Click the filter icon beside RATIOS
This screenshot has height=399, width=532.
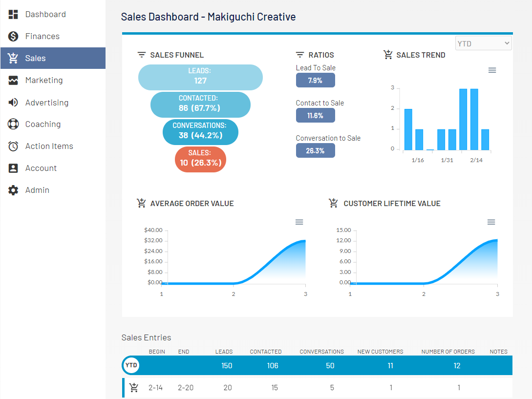[300, 55]
